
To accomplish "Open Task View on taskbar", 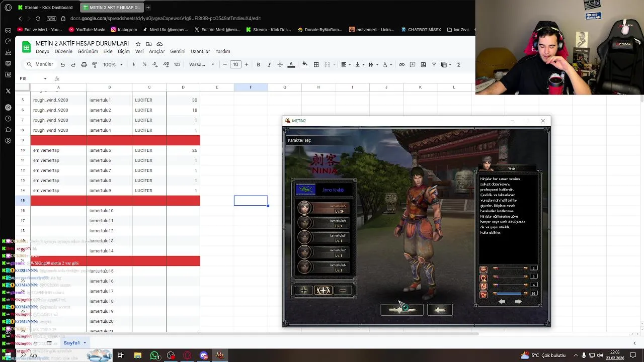I will tap(121, 355).
